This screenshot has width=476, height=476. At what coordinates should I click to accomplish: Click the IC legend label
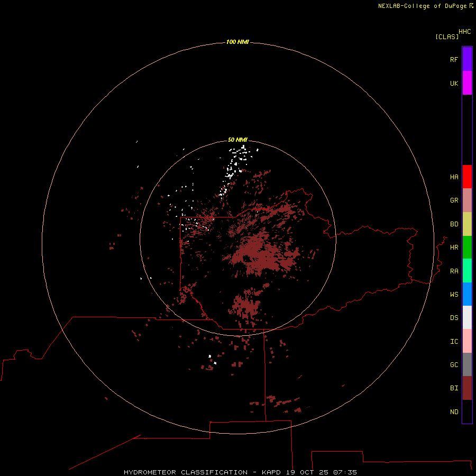(454, 342)
